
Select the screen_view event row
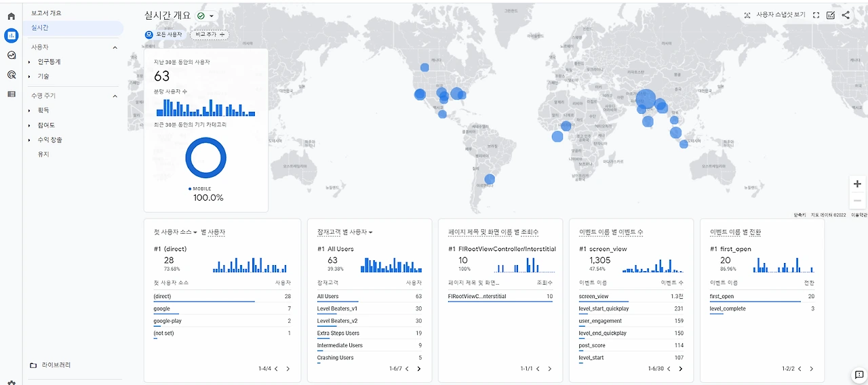pyautogui.click(x=631, y=296)
